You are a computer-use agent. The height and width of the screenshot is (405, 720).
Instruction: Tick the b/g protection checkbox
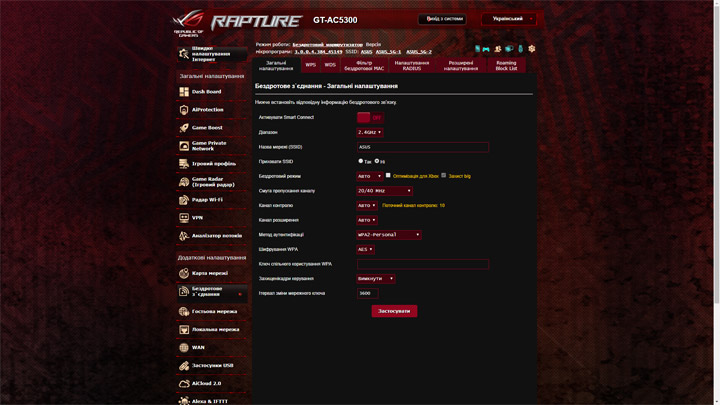pyautogui.click(x=444, y=175)
